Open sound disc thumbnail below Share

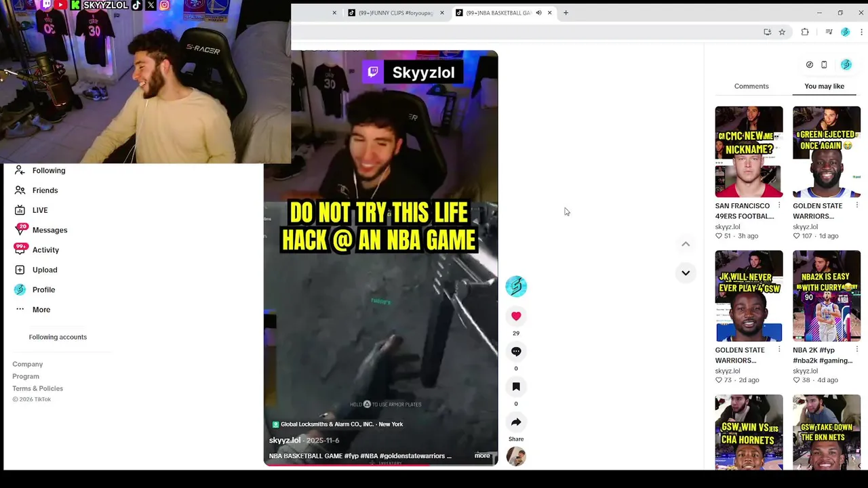coord(516,456)
